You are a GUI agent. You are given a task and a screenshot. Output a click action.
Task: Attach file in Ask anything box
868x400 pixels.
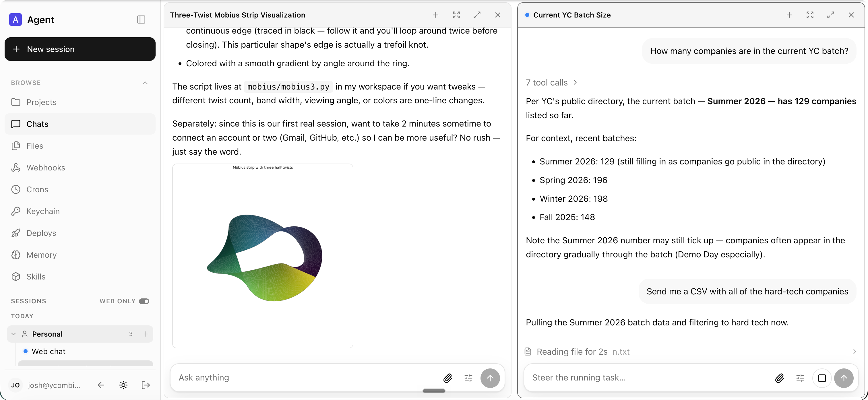coord(447,378)
